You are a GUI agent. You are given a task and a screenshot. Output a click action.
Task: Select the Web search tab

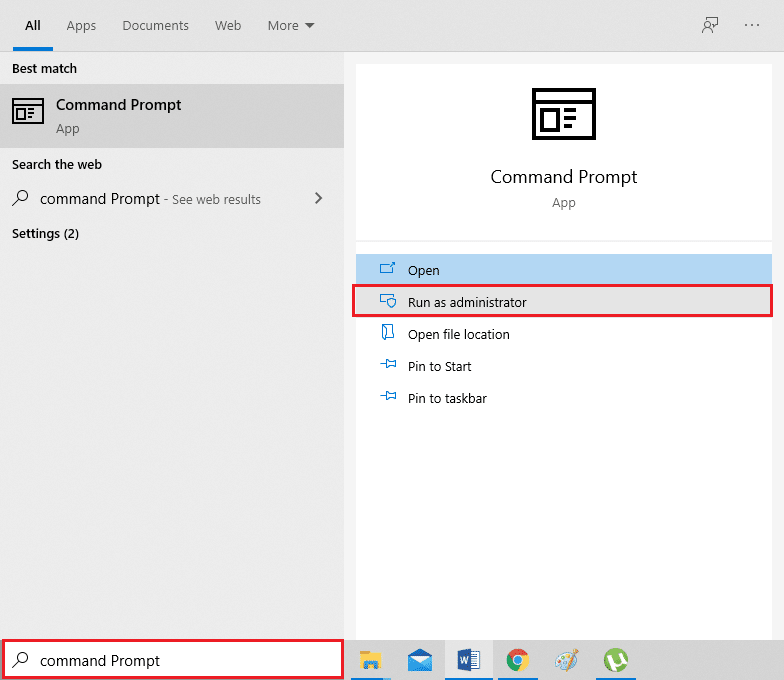tap(228, 26)
